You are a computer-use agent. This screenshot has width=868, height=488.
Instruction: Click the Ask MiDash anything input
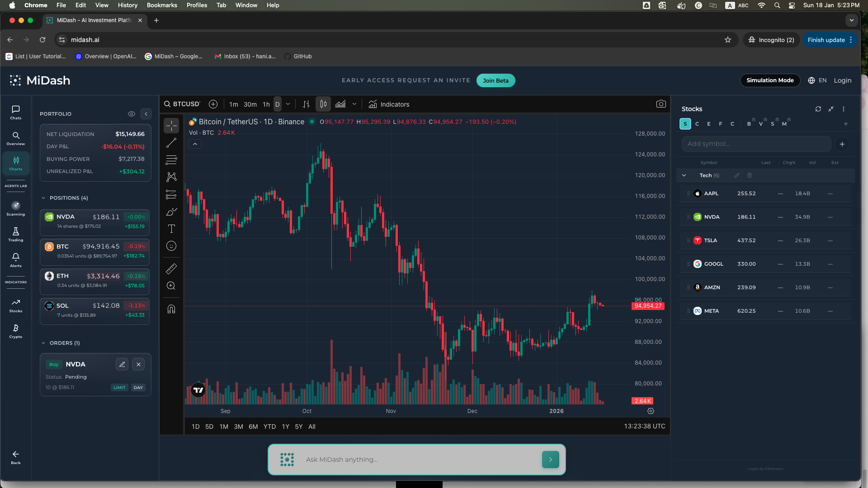[416, 460]
